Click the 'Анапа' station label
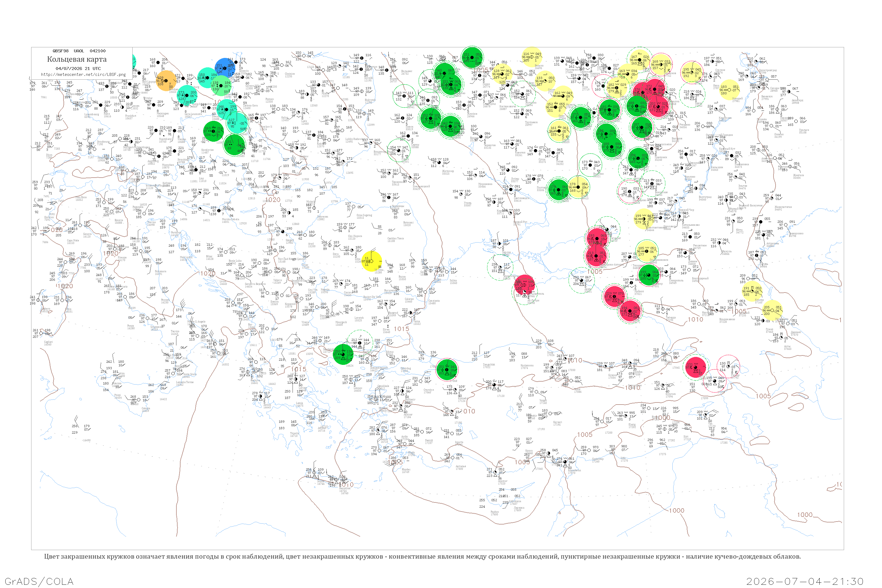Image resolution: width=882 pixels, height=588 pixels. click(x=588, y=290)
